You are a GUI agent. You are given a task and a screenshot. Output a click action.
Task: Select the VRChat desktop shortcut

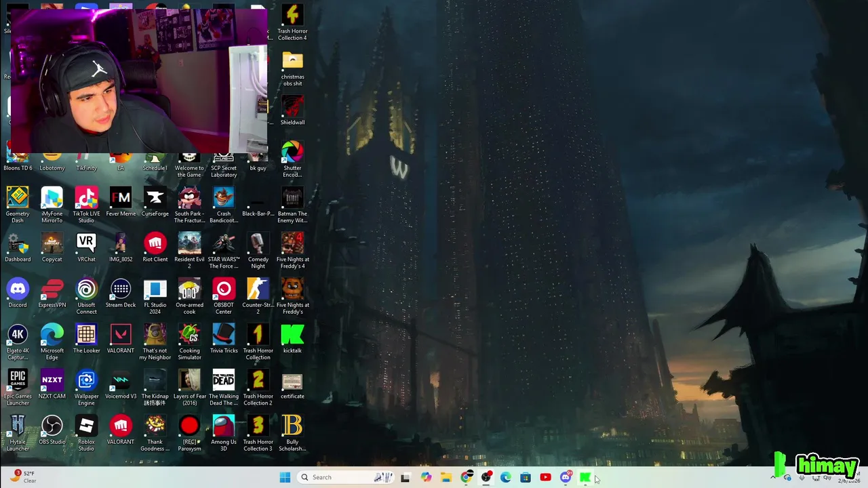(x=86, y=247)
